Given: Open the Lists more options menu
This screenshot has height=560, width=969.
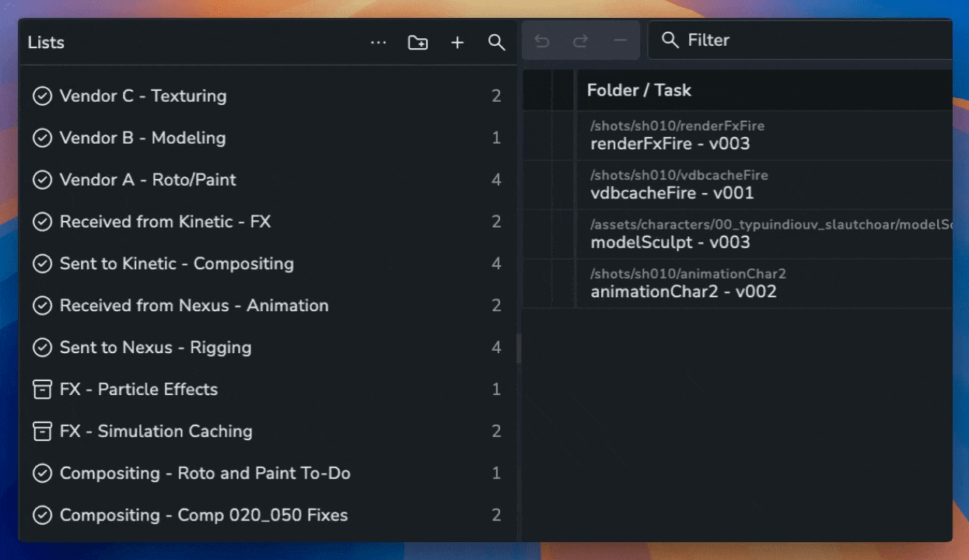Looking at the screenshot, I should 379,43.
